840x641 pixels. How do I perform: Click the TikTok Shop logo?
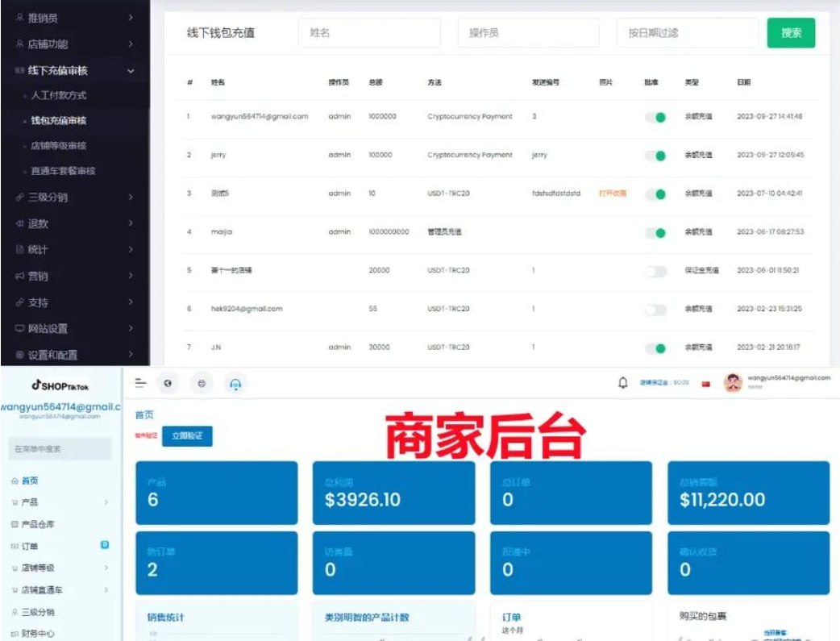tap(60, 386)
